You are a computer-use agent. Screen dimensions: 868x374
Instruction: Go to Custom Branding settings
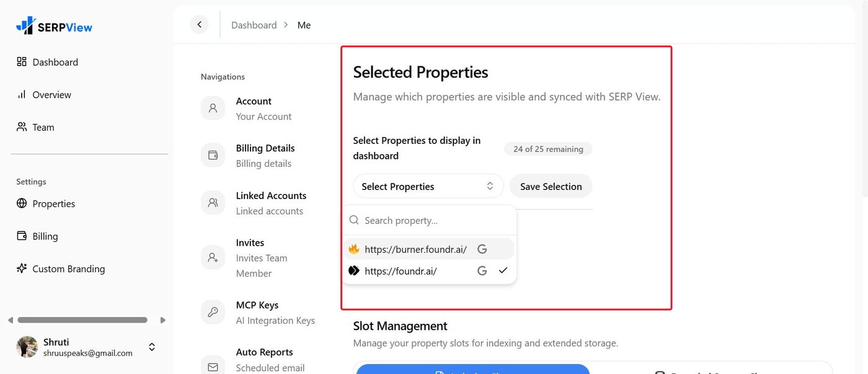point(61,269)
